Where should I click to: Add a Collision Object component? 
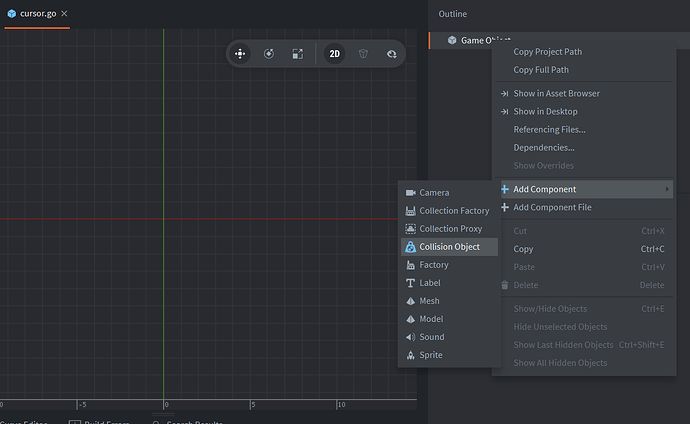449,247
